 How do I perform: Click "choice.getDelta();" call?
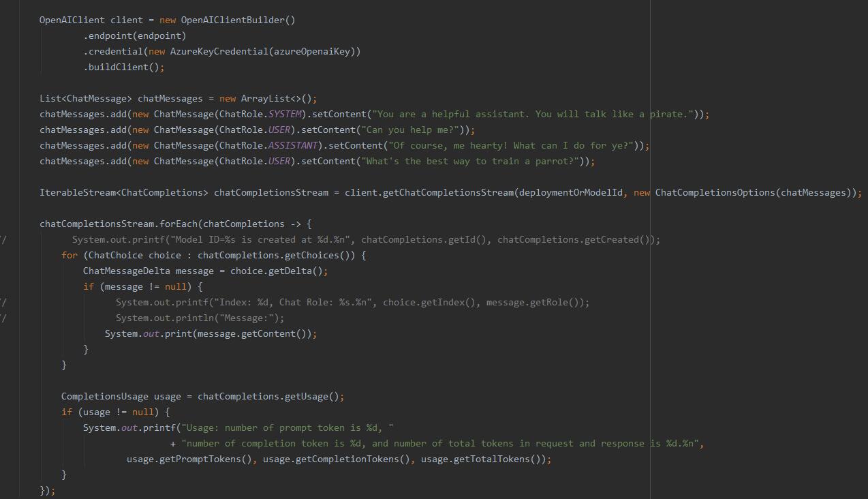(x=279, y=271)
